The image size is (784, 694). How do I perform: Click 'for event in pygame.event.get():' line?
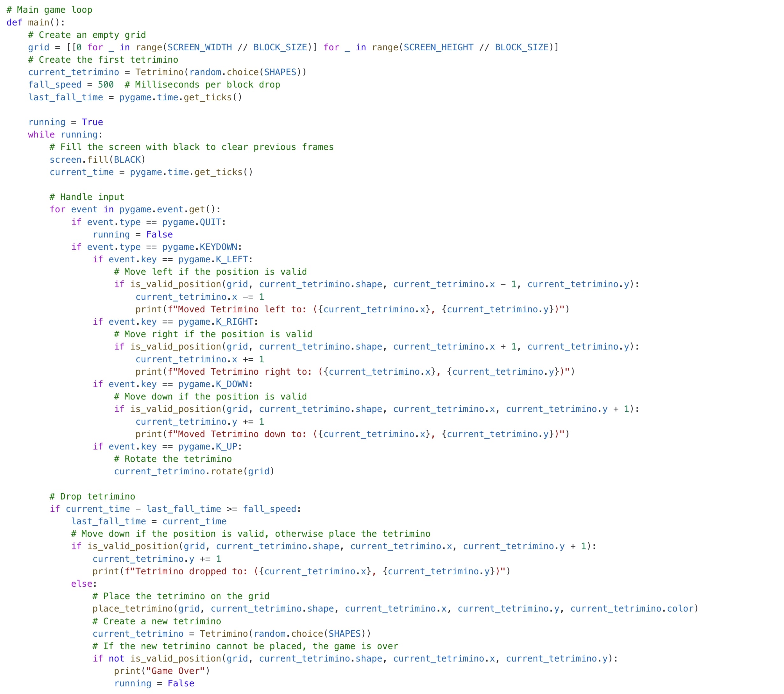click(x=135, y=209)
